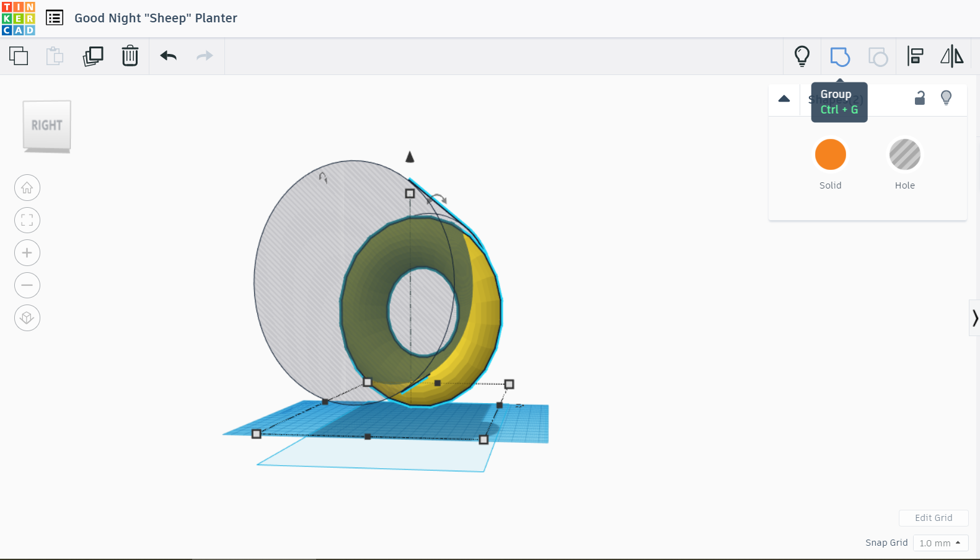
Task: Open the designs list icon
Action: (x=55, y=18)
